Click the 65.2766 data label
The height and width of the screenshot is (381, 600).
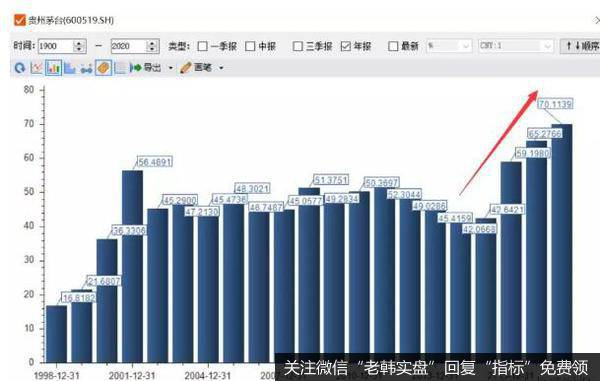545,134
